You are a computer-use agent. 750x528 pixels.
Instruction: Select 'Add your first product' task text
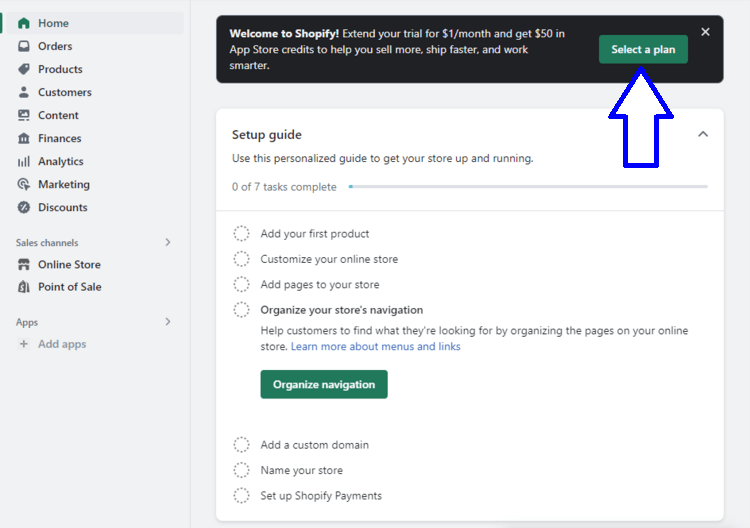(x=315, y=233)
